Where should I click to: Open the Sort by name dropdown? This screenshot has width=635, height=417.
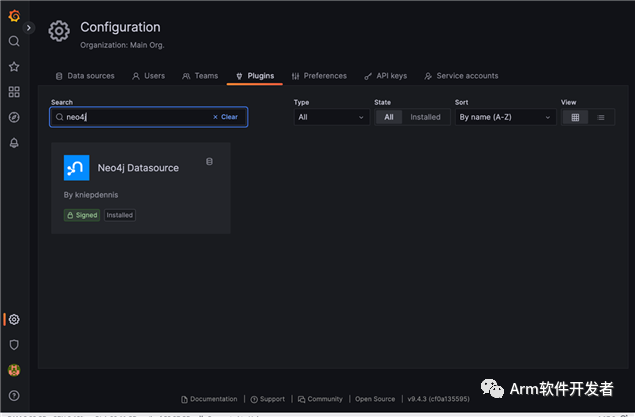pos(505,117)
